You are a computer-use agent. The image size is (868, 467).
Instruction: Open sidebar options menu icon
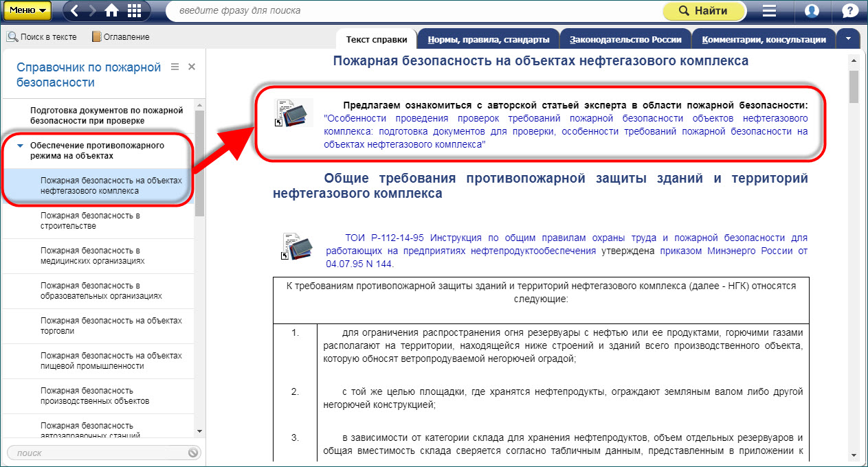(x=175, y=67)
